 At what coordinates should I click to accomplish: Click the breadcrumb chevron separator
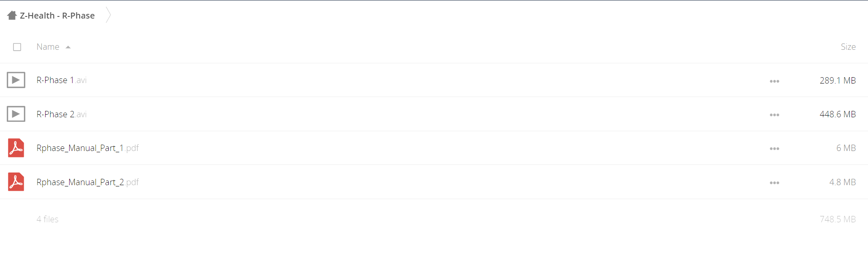click(x=108, y=15)
